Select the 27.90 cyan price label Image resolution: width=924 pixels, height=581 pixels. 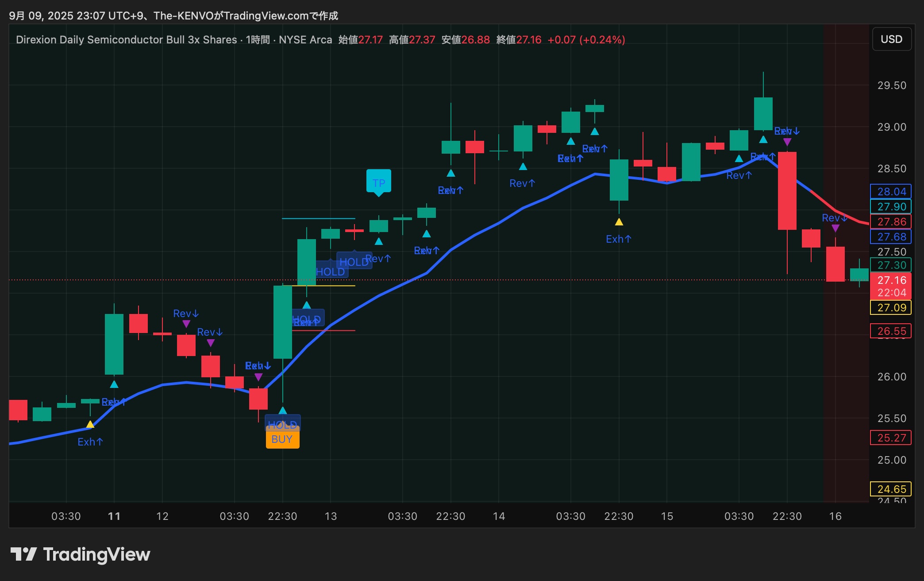point(891,206)
